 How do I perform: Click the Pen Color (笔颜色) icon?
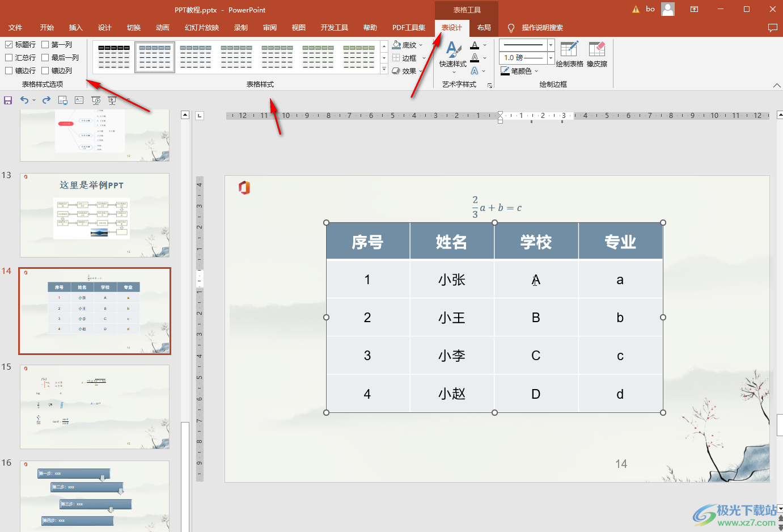pos(505,71)
